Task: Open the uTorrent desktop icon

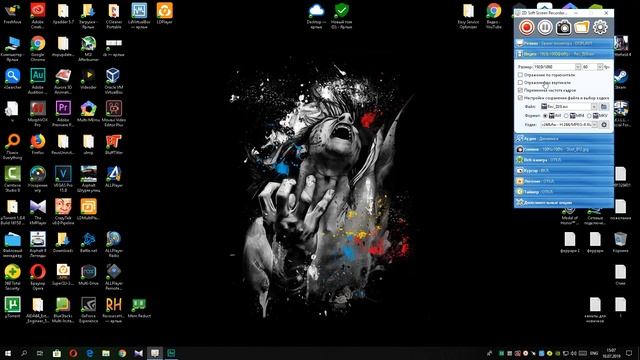Action: (x=12, y=307)
